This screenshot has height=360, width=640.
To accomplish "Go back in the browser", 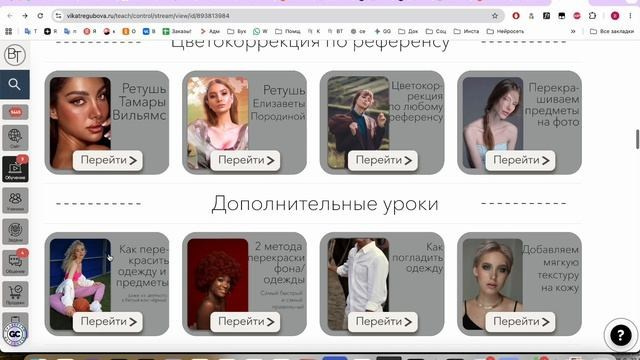I will tap(10, 16).
